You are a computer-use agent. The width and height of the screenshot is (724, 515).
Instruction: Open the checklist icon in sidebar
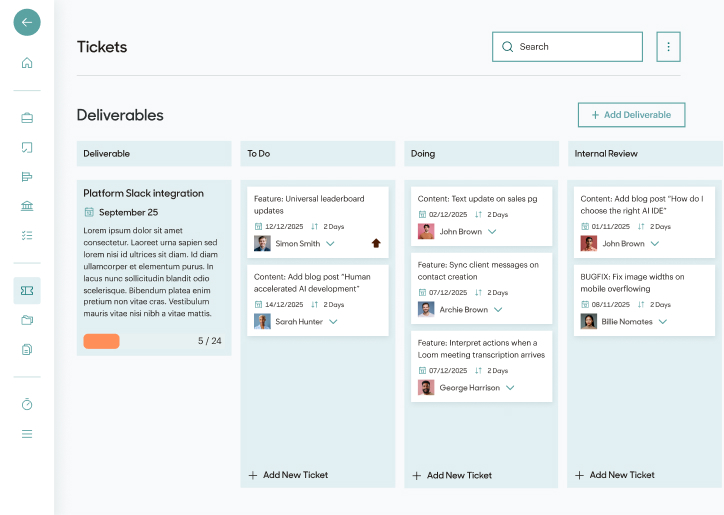point(27,236)
